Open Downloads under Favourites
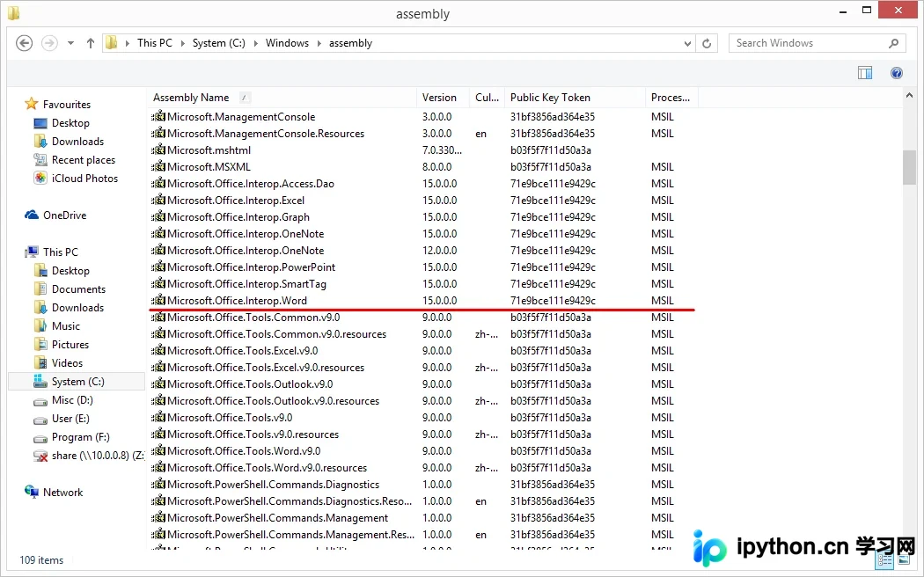This screenshot has height=577, width=924. 77,142
